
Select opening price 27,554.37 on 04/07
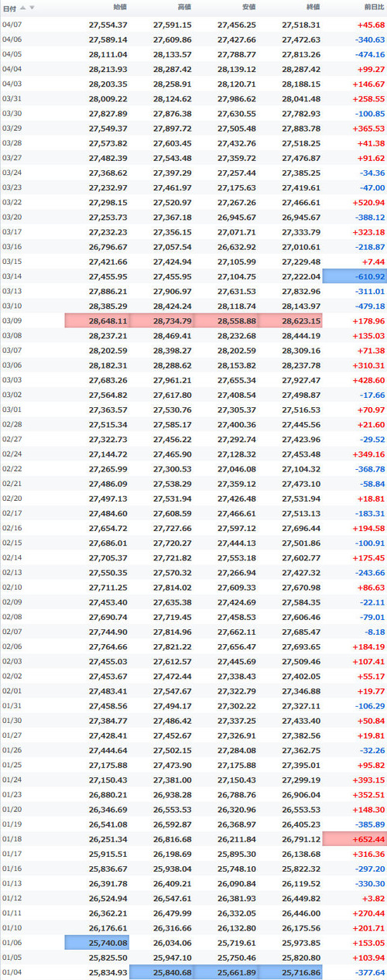point(108,26)
